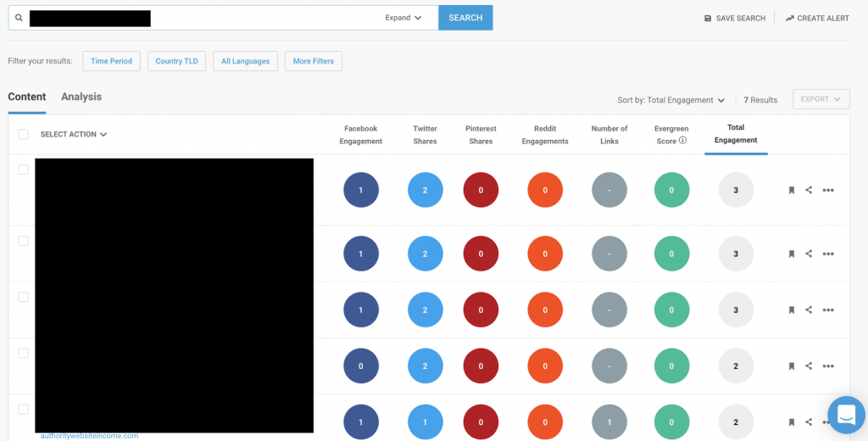Open the More Filters options
This screenshot has width=868, height=441.
point(314,61)
